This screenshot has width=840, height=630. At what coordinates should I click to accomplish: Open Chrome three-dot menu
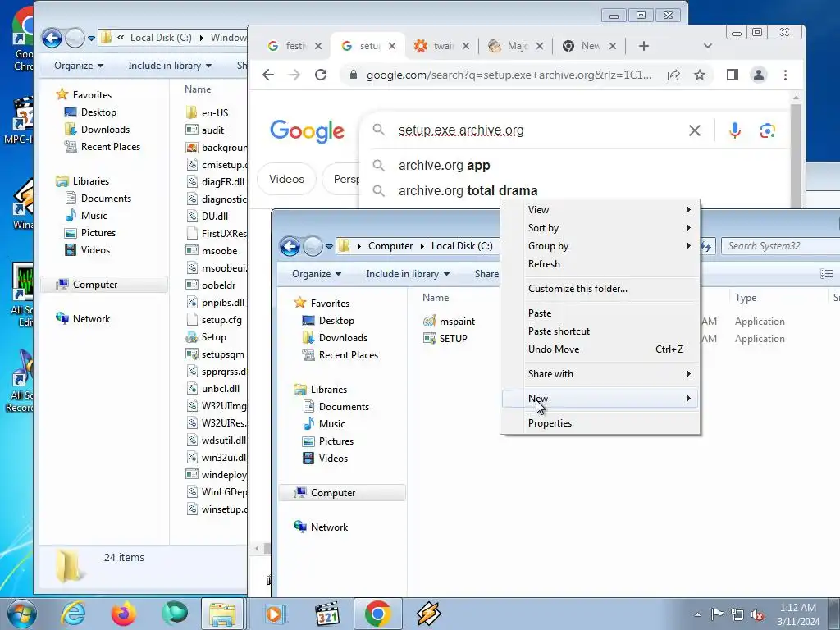(785, 75)
